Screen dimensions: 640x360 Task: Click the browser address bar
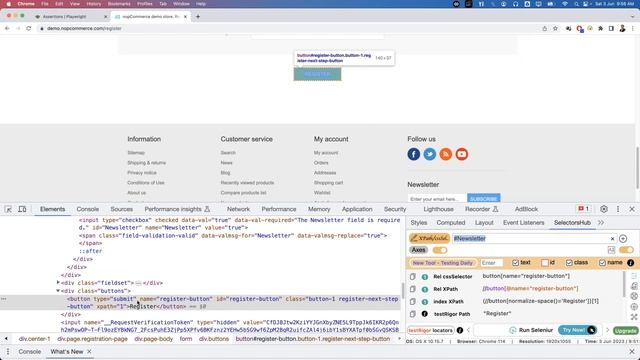pyautogui.click(x=286, y=29)
